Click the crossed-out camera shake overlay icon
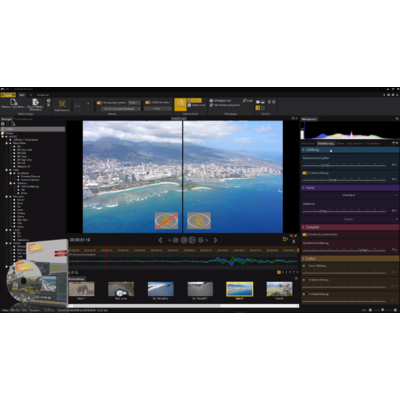The height and width of the screenshot is (400, 400). click(x=166, y=221)
